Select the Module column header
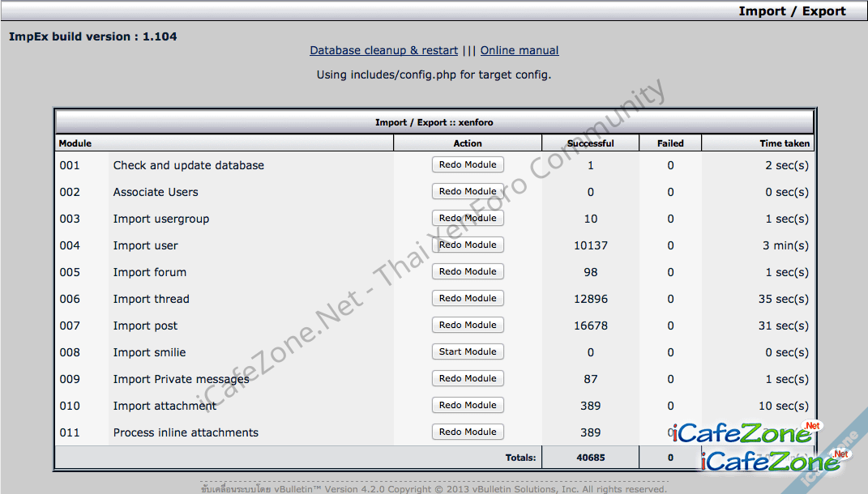Image resolution: width=868 pixels, height=494 pixels. (75, 143)
